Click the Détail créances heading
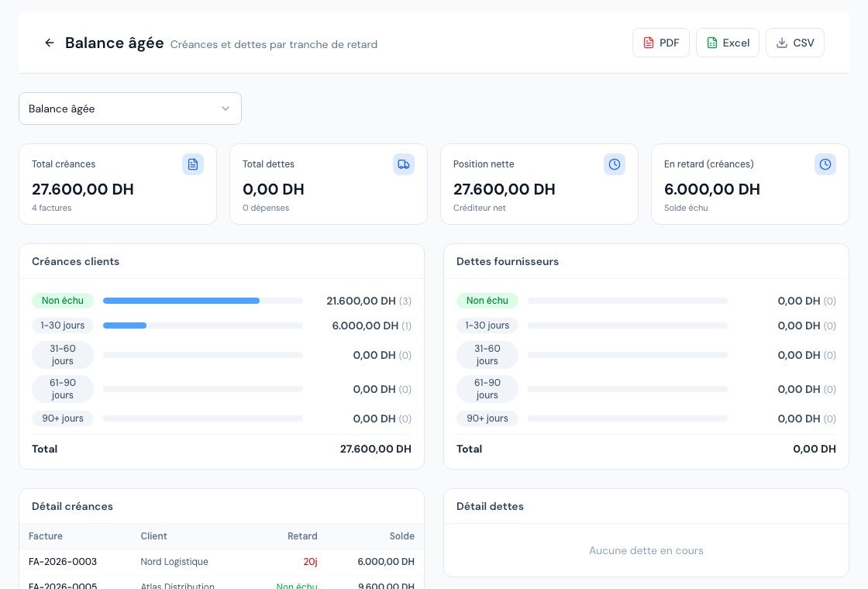The height and width of the screenshot is (589, 868). coord(73,507)
